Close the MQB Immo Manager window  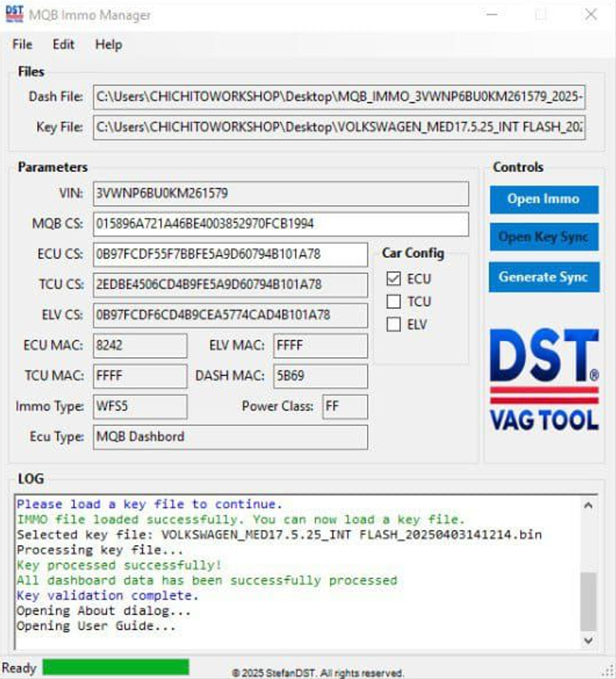(591, 15)
